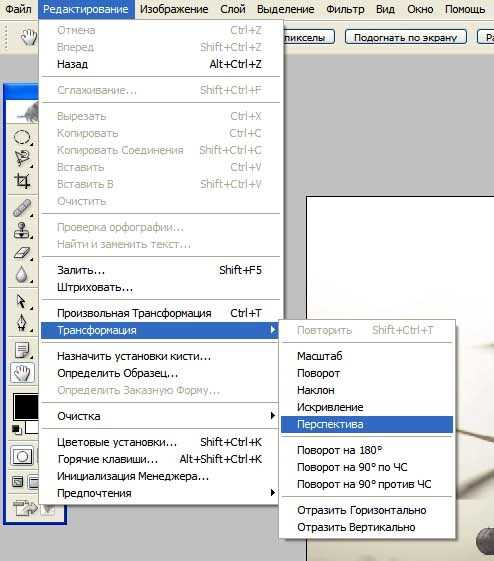This screenshot has height=561, width=494.
Task: Select the Notes tool
Action: point(22,350)
